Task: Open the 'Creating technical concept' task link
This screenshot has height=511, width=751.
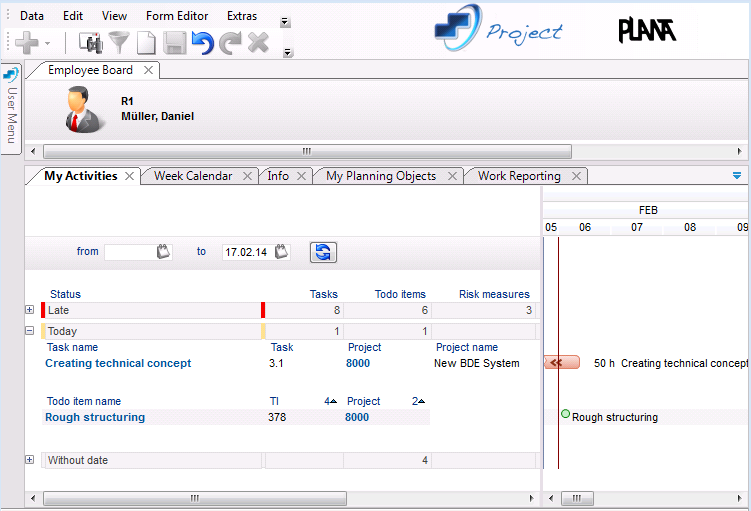Action: [118, 364]
